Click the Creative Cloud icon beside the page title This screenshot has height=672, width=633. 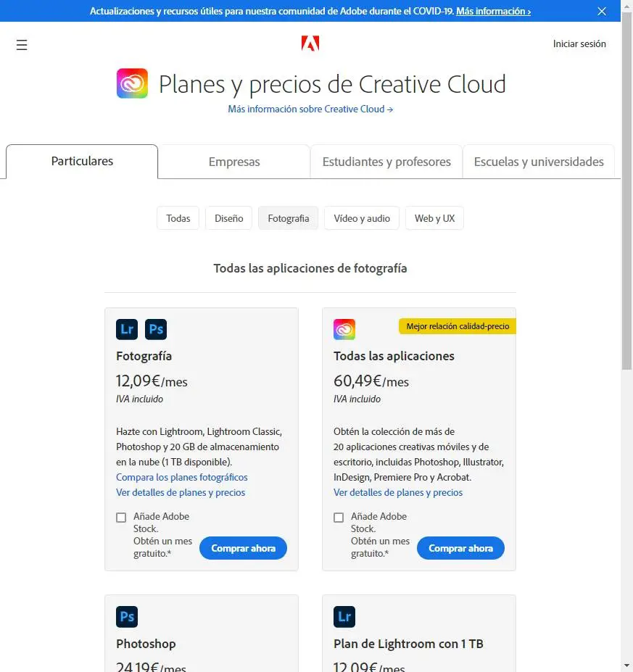click(133, 83)
